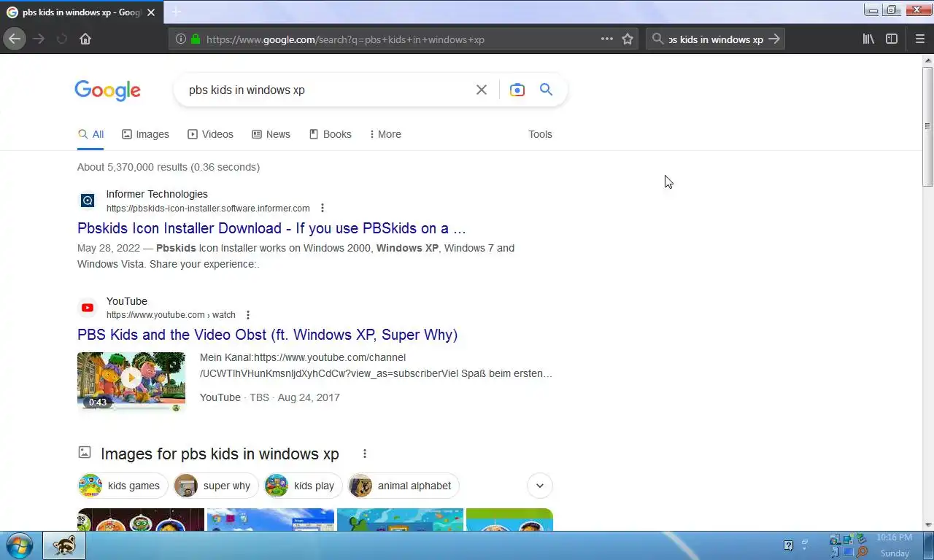Go to Google homepage via the logo
This screenshot has width=934, height=560.
click(x=107, y=90)
